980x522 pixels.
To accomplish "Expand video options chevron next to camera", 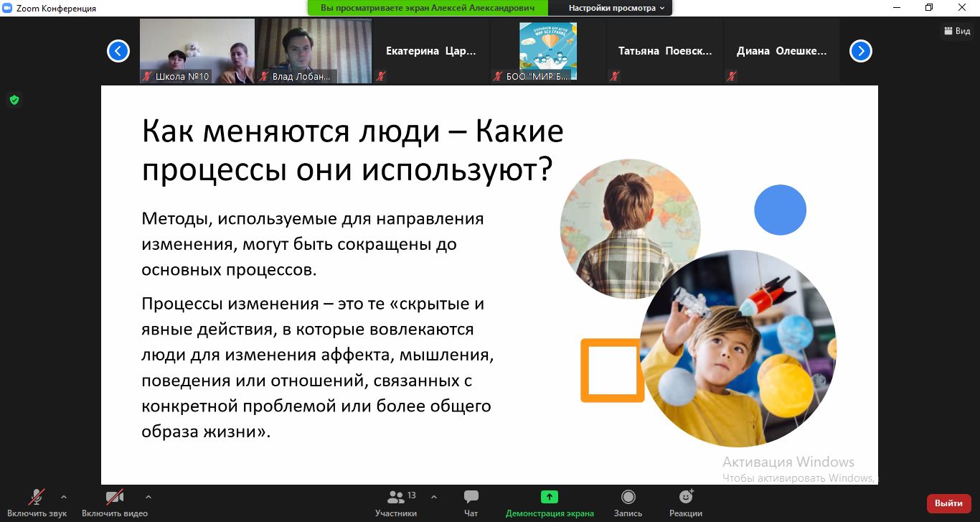I will click(149, 496).
